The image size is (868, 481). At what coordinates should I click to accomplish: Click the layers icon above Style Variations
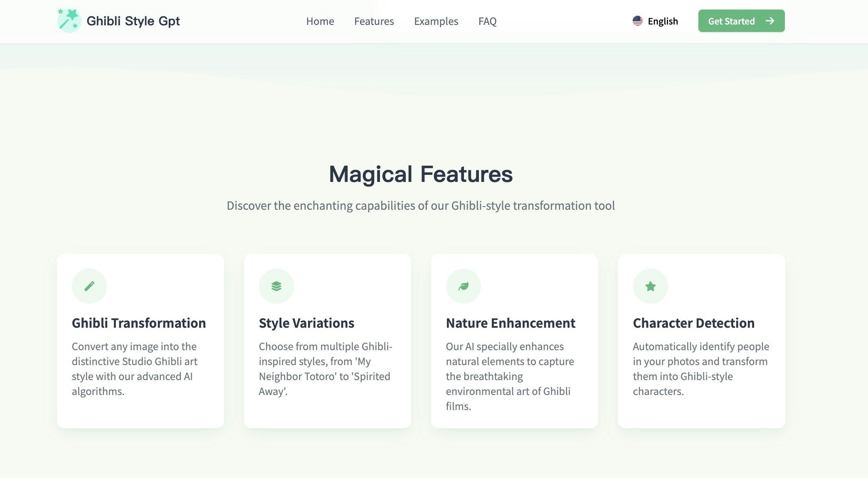276,286
